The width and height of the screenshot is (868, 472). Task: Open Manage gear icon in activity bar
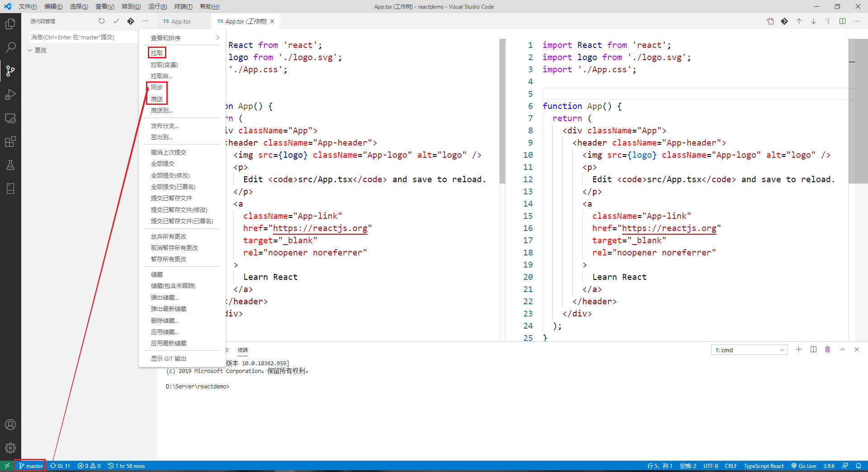[10, 448]
